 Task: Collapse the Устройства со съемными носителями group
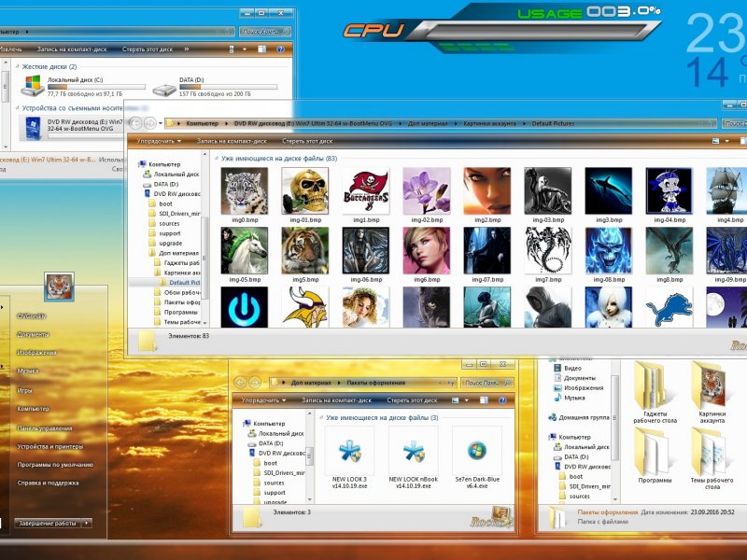tap(18, 108)
